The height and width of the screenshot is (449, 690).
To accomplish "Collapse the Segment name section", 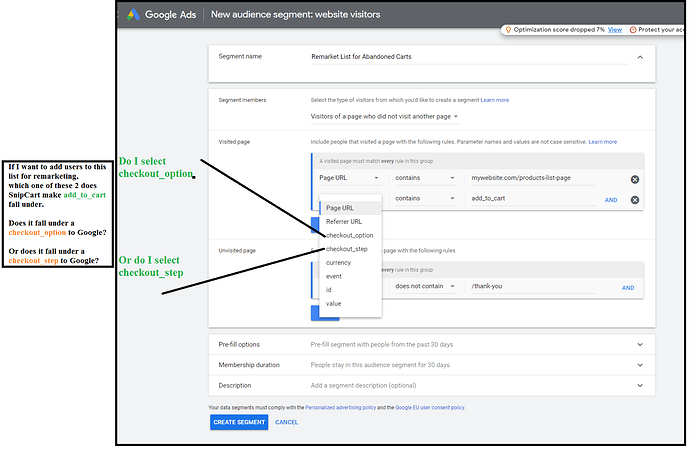I will coord(640,57).
